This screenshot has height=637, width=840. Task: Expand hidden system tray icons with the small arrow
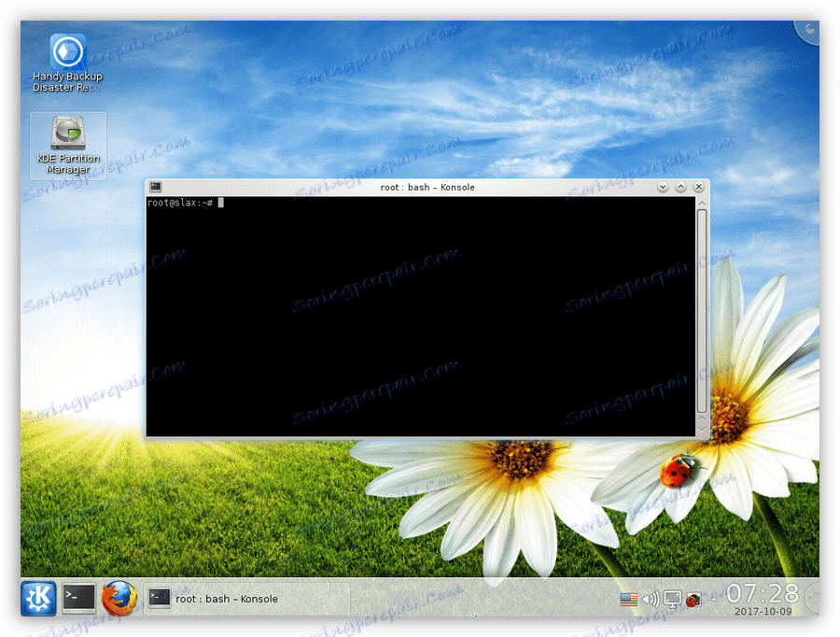tap(714, 598)
